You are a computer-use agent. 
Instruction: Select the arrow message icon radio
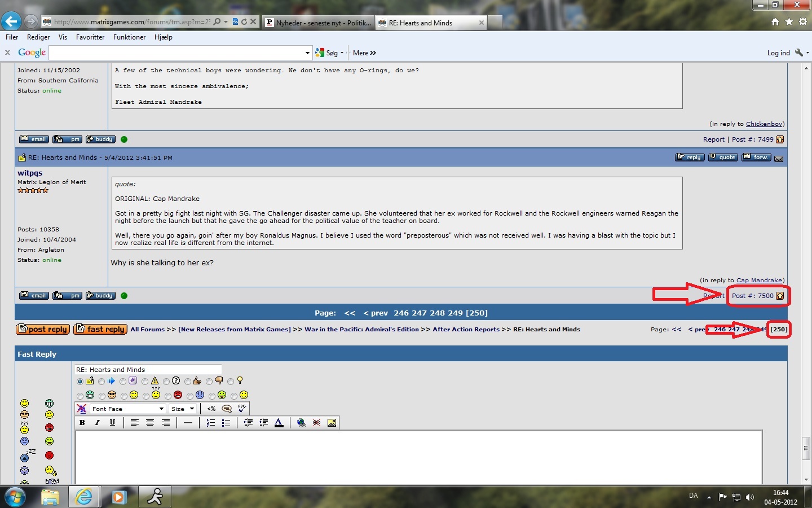pyautogui.click(x=101, y=382)
